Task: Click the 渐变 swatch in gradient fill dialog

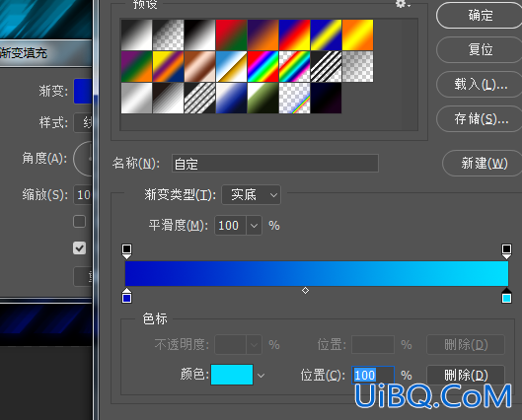Action: pos(83,91)
